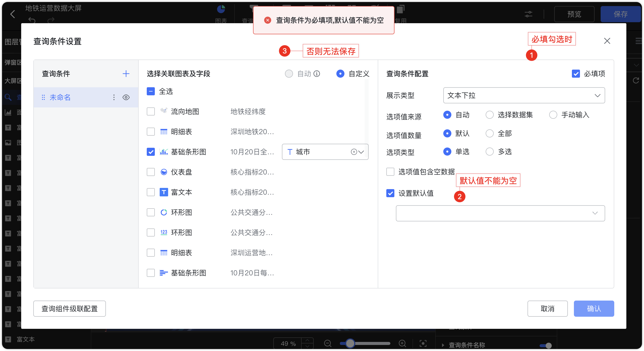Image resolution: width=644 pixels, height=351 pixels.
Task: Open the 城市 field dropdown
Action: [361, 152]
